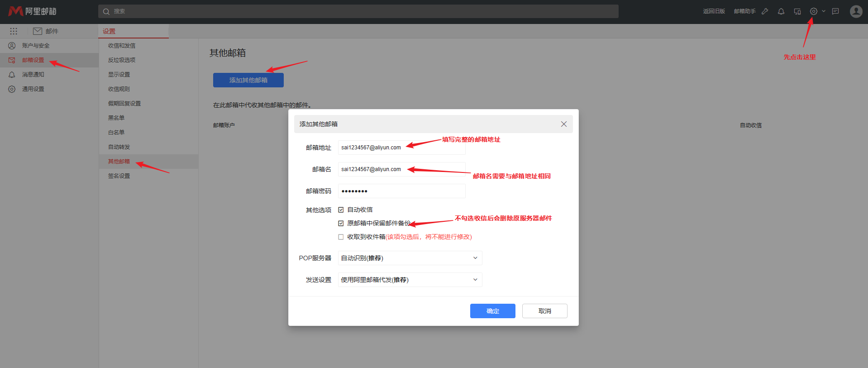Uncheck the 自动收信 checkbox
Image resolution: width=868 pixels, height=368 pixels.
[x=341, y=210]
